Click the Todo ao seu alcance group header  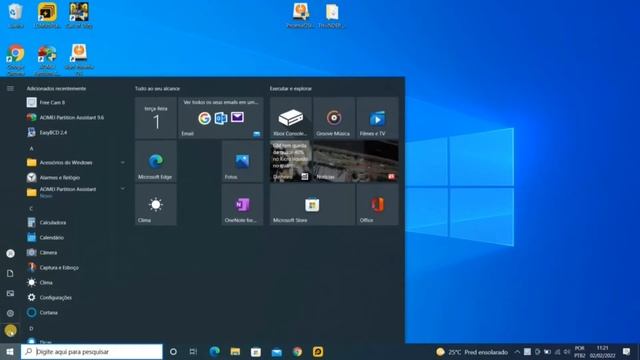(x=158, y=89)
